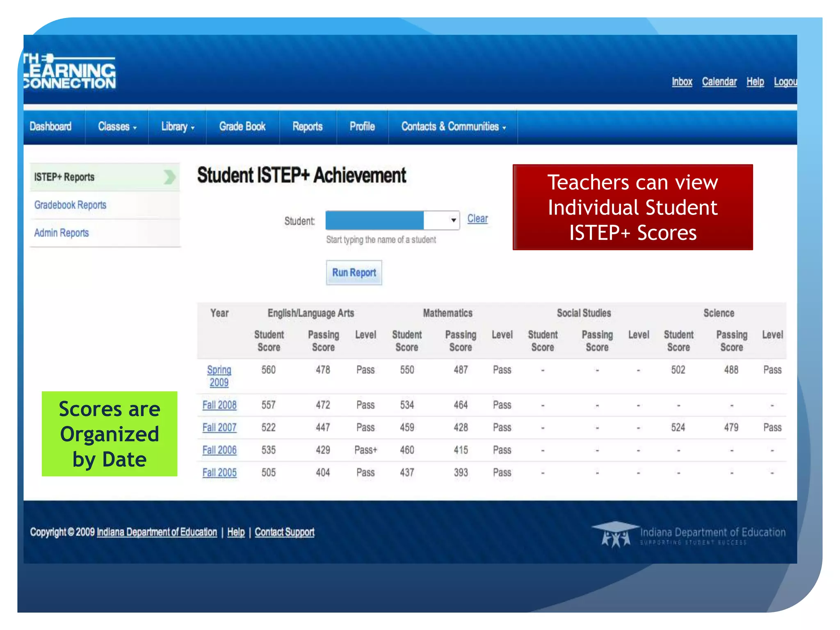Expand Contacts & Communities menu
The width and height of the screenshot is (840, 630).
[453, 127]
